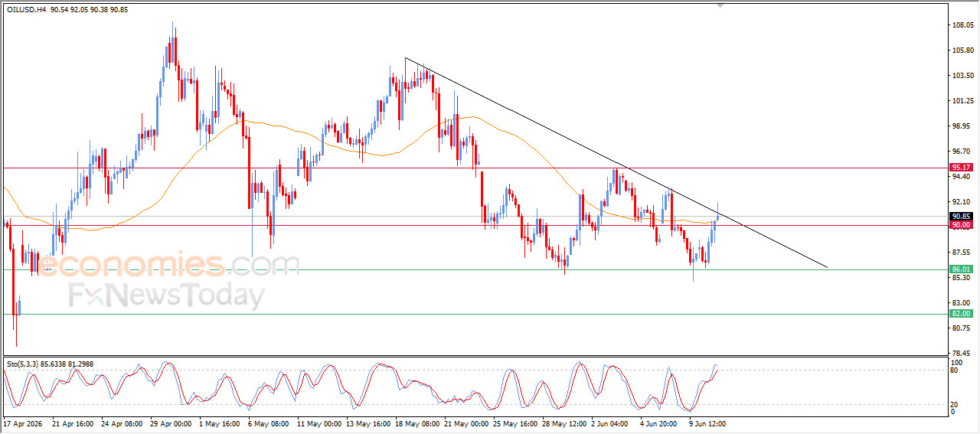This screenshot has height=434, width=980.
Task: Click the green 82.00 support price tag
Action: (961, 314)
